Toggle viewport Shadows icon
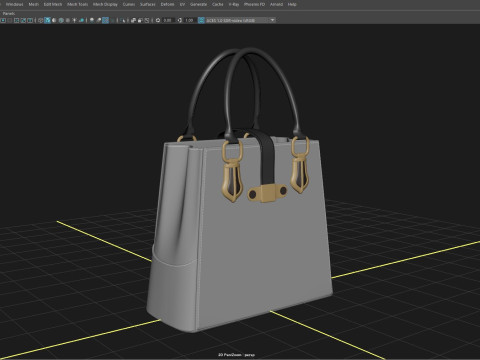The image size is (480, 360). point(82,20)
